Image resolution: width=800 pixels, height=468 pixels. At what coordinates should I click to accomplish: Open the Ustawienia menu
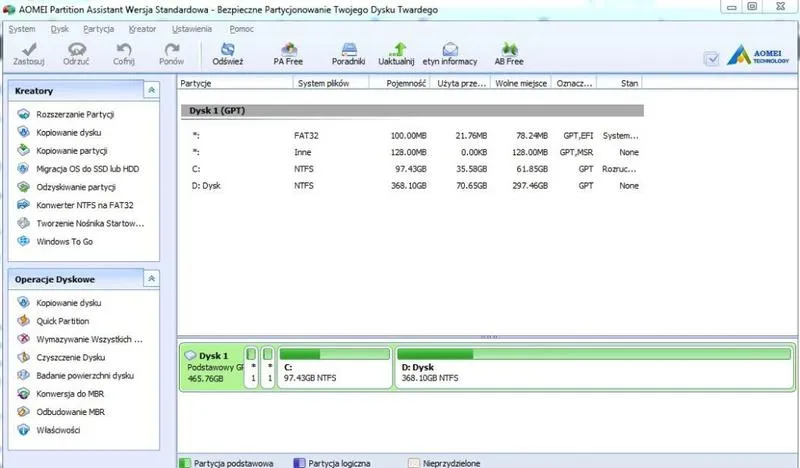(192, 29)
